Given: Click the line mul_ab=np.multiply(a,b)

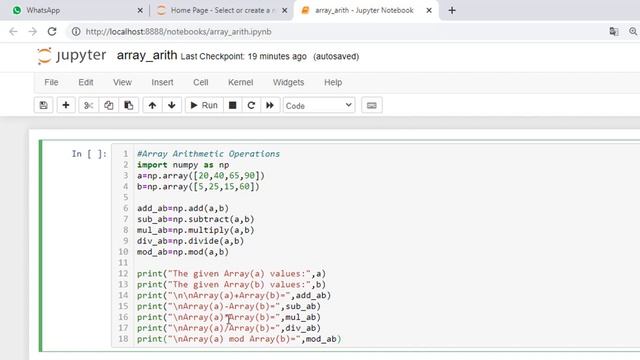Looking at the screenshot, I should pyautogui.click(x=196, y=230).
